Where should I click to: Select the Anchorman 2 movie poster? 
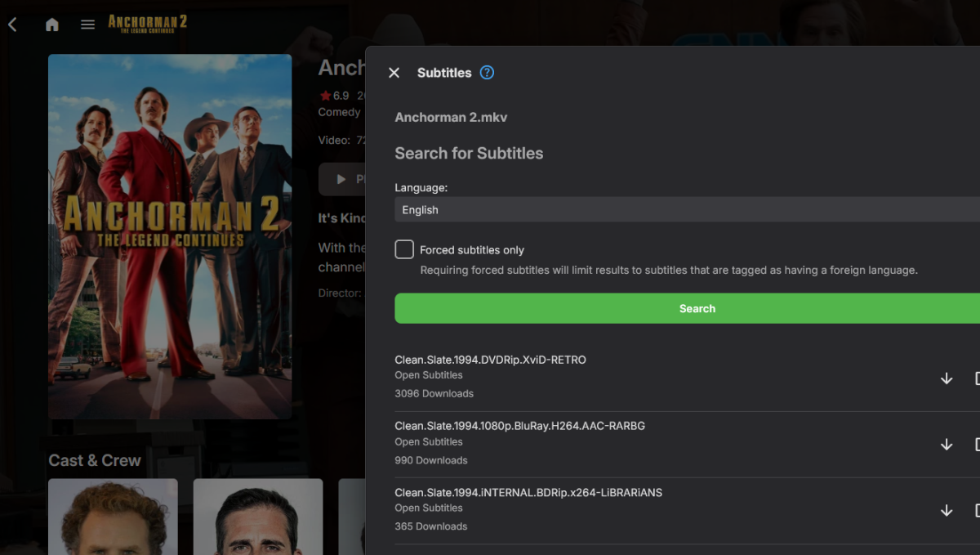[x=170, y=236]
